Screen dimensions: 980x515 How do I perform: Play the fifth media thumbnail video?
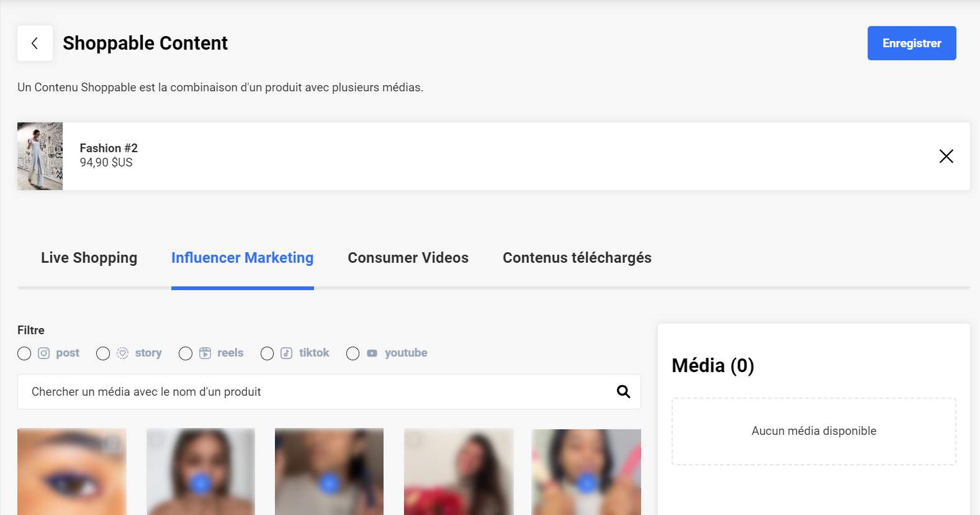[587, 483]
